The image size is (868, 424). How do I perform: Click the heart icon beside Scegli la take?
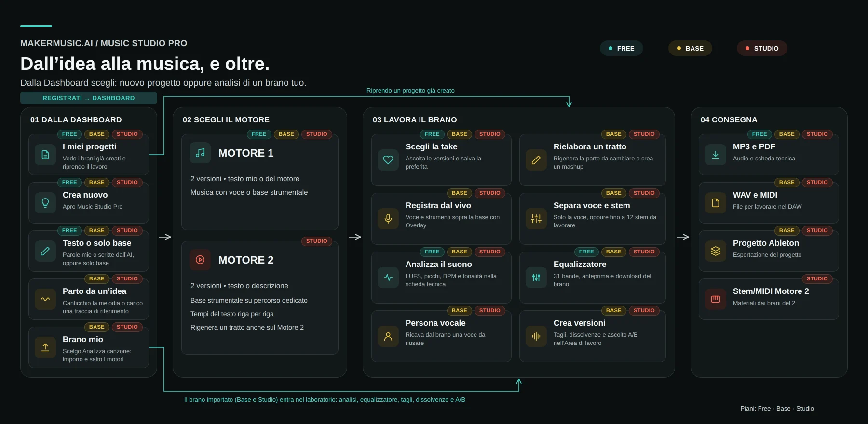point(388,160)
